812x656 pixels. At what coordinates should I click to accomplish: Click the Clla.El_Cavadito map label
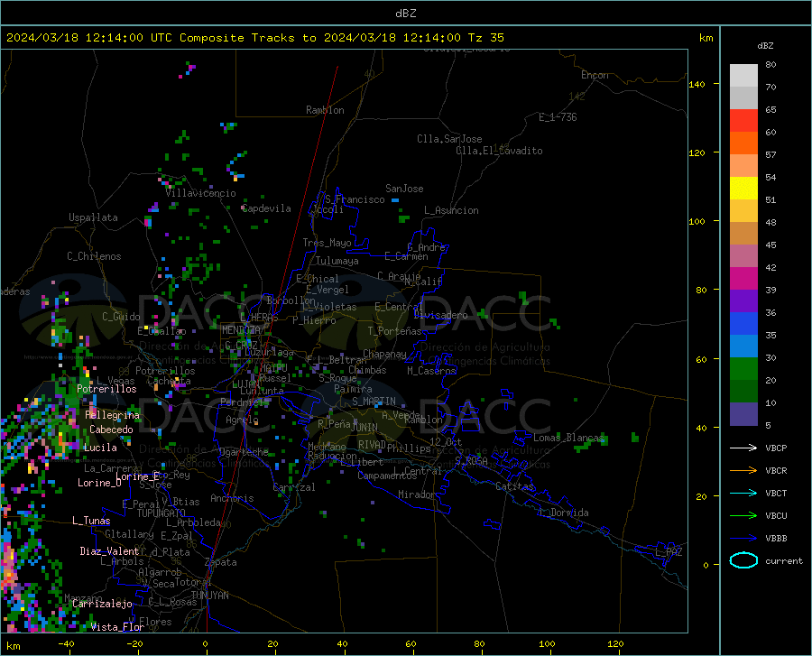point(499,151)
